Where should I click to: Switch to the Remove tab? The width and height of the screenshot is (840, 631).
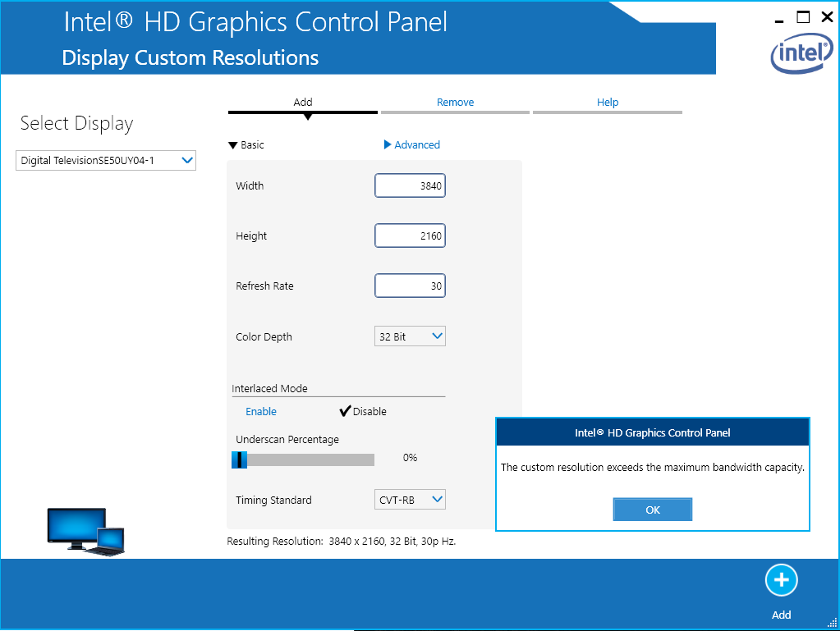456,104
